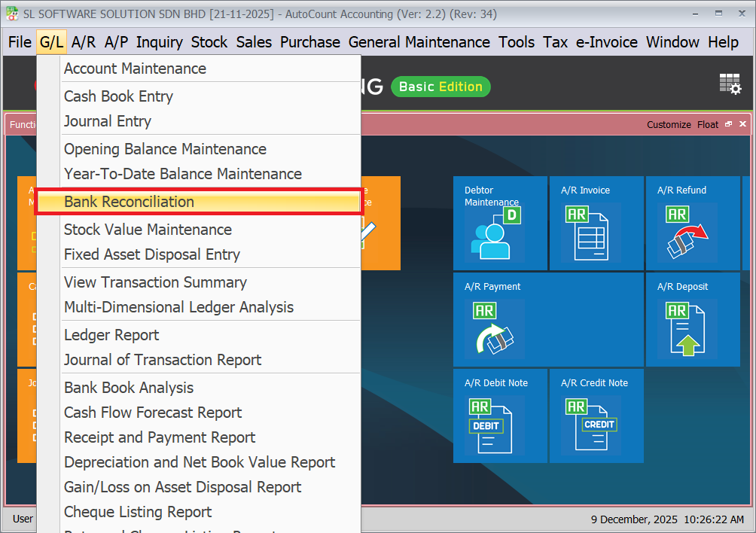Click the Float link on the panel header
Viewport: 756px width, 533px height.
coord(707,124)
